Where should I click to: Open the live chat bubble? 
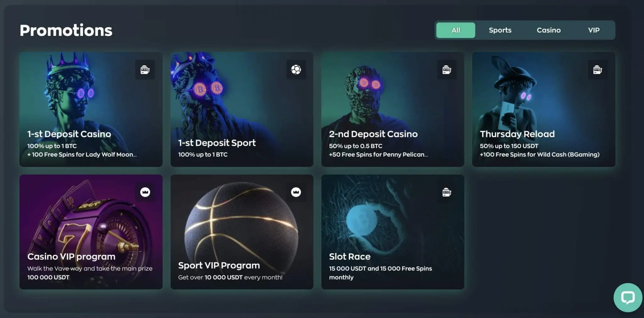(628, 297)
